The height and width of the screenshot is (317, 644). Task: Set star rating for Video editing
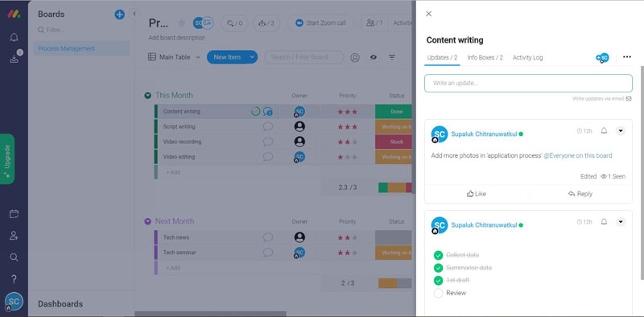click(x=348, y=157)
